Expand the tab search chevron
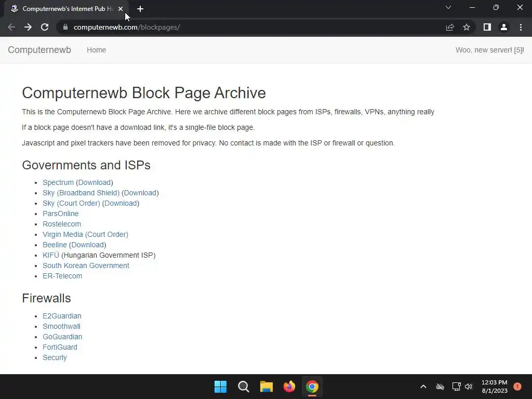Image resolution: width=532 pixels, height=399 pixels. pos(448,7)
